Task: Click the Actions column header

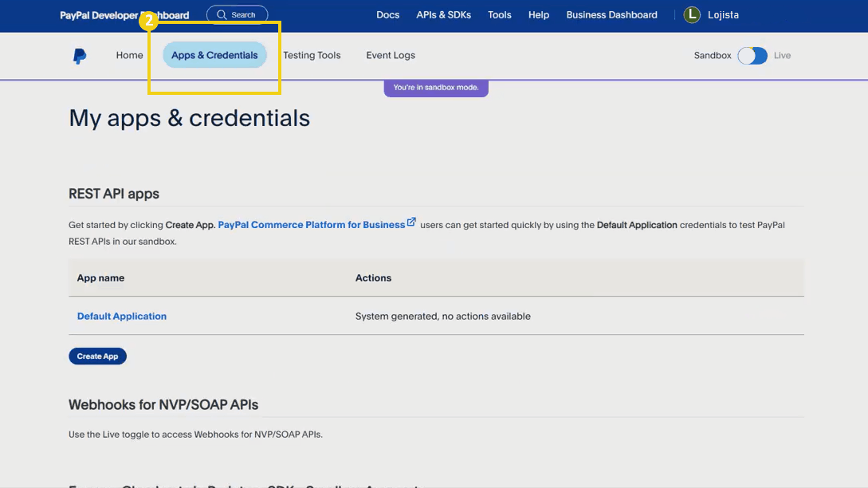Action: [373, 278]
